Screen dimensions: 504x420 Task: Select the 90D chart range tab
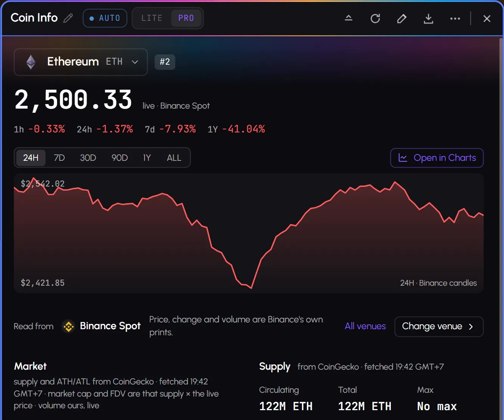(x=120, y=158)
